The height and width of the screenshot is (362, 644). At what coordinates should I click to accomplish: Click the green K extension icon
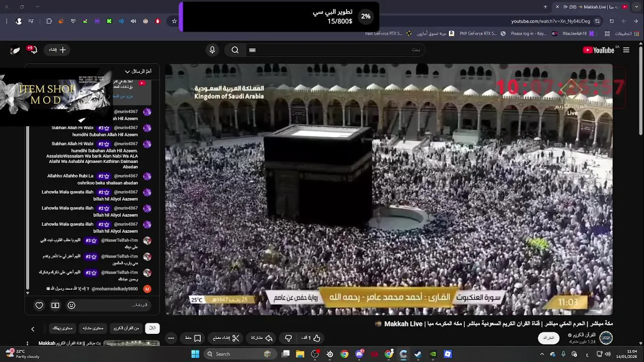tap(109, 21)
